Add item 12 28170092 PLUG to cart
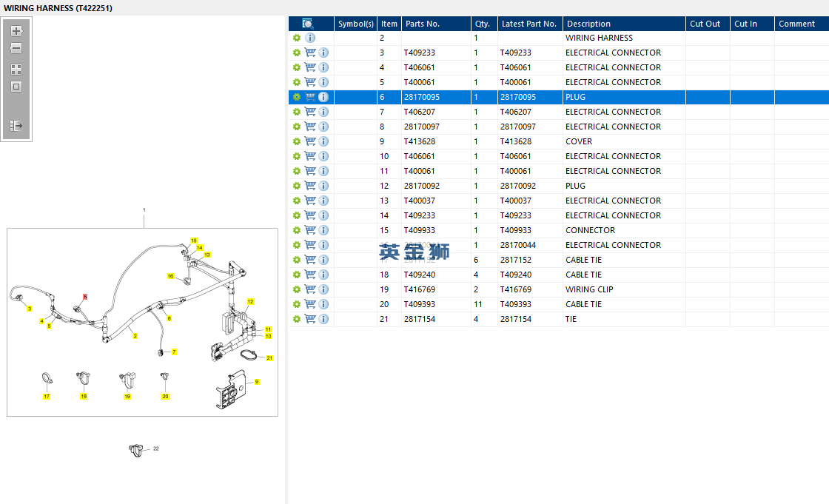Image resolution: width=829 pixels, height=504 pixels. [310, 186]
